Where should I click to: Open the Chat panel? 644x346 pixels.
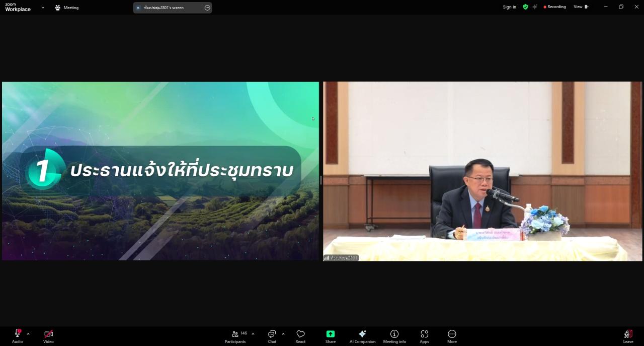coord(272,336)
